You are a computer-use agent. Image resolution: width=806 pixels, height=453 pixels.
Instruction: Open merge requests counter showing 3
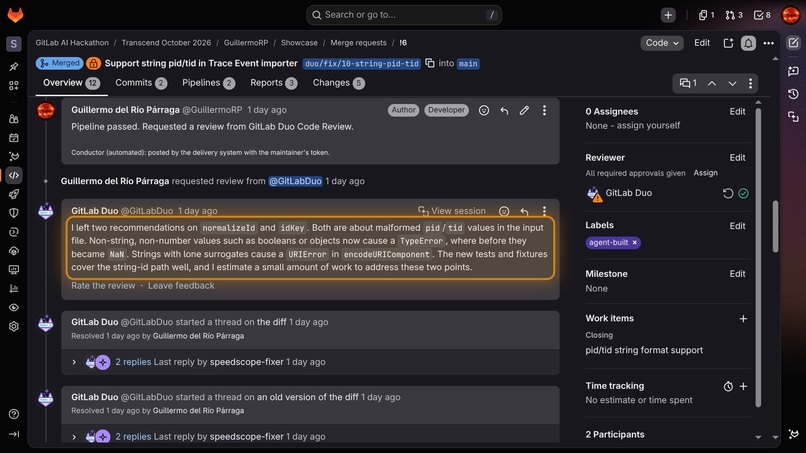pos(734,15)
